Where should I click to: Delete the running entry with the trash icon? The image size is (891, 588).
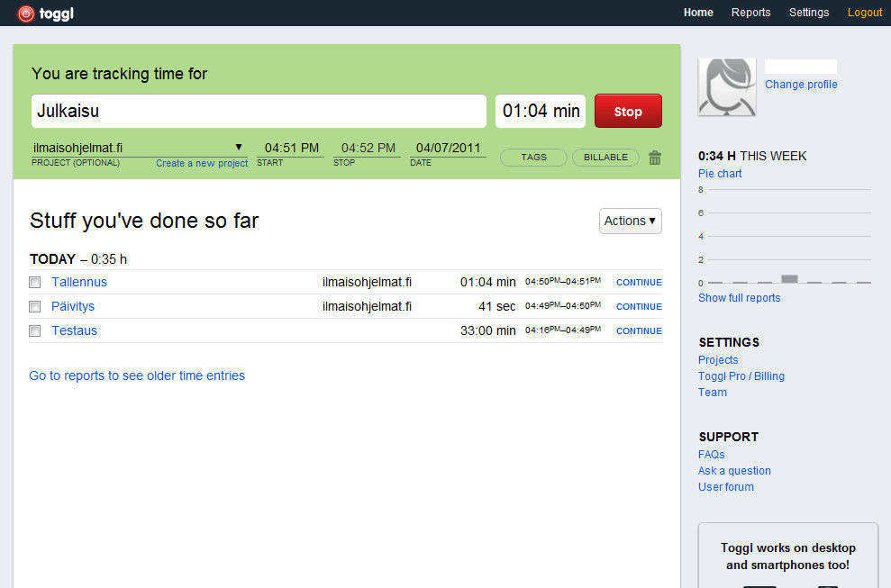pos(655,158)
